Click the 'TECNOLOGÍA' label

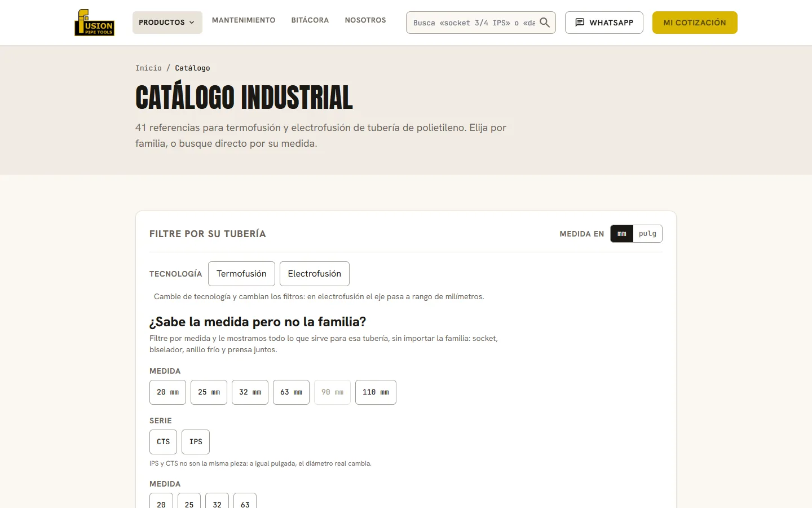coord(175,274)
